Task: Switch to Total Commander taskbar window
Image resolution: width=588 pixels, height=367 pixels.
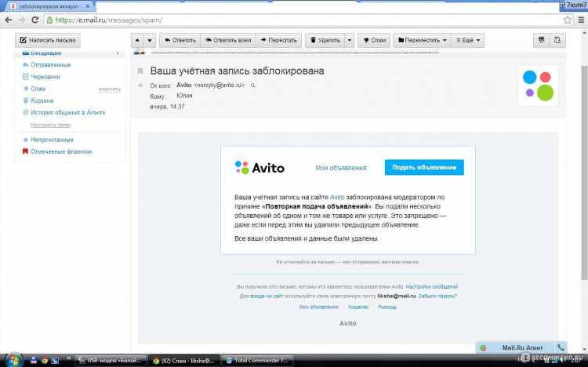Action: pos(257,361)
